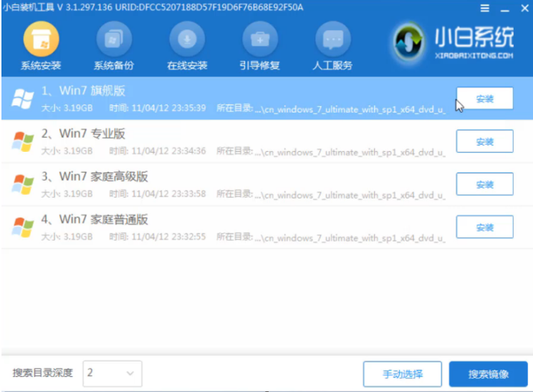Select the '4、Win7 家庭普通版' title

coord(95,219)
